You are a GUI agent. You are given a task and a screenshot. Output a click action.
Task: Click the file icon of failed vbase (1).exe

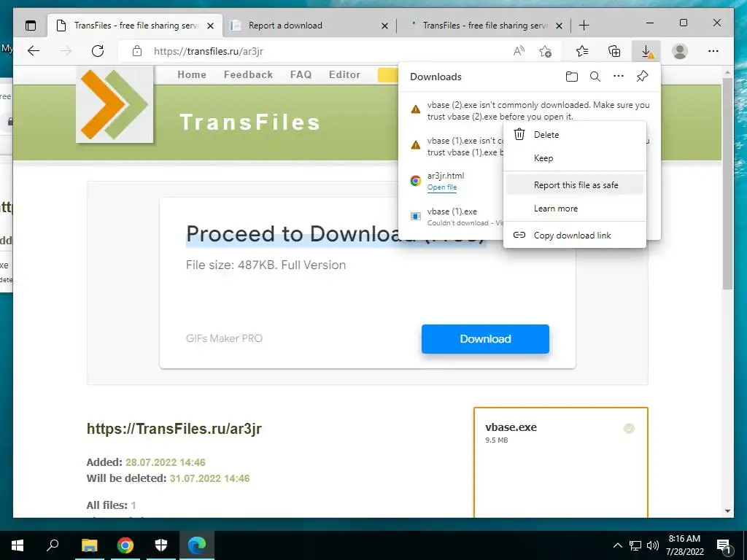(x=415, y=216)
